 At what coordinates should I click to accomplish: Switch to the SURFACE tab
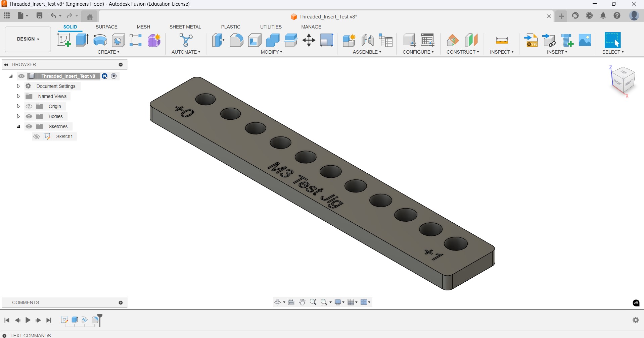pos(106,27)
